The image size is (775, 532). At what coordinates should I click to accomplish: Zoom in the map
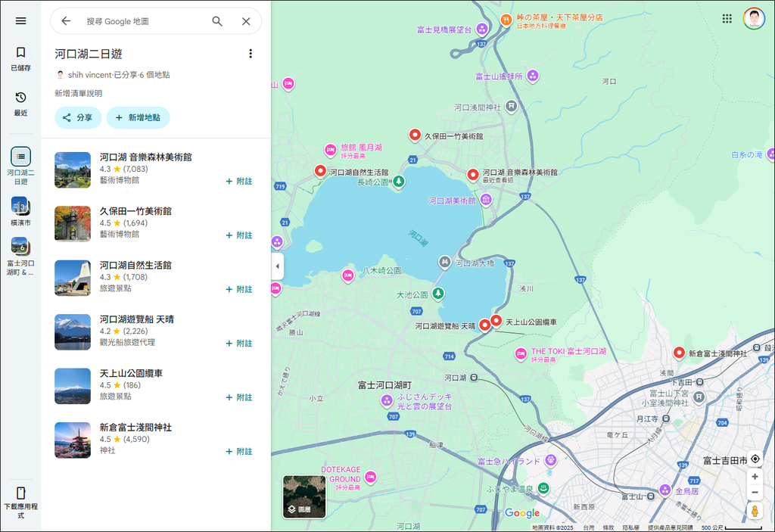[755, 477]
